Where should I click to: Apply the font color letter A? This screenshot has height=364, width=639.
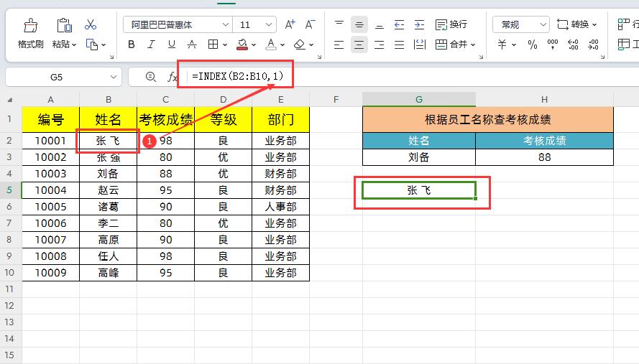click(x=271, y=45)
